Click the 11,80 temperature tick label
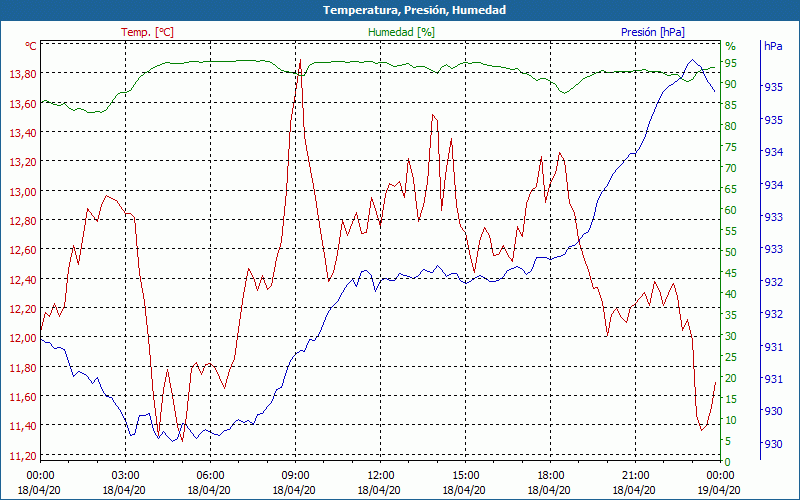Screen dimensions: 800x500 point(23,368)
